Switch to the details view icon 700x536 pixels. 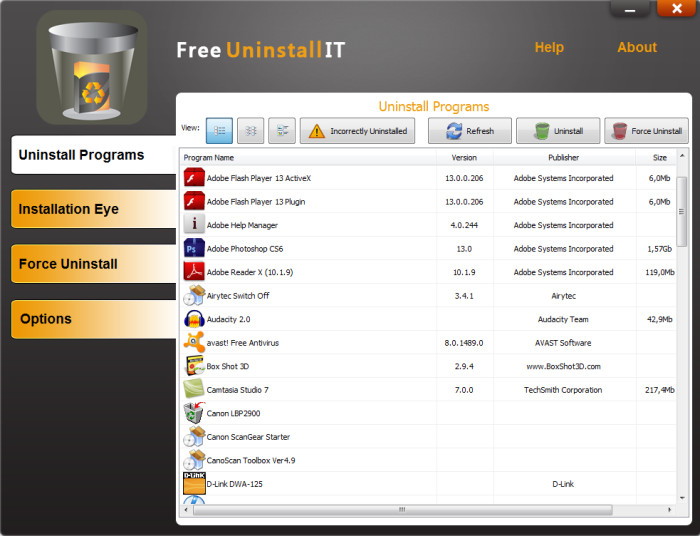point(250,131)
